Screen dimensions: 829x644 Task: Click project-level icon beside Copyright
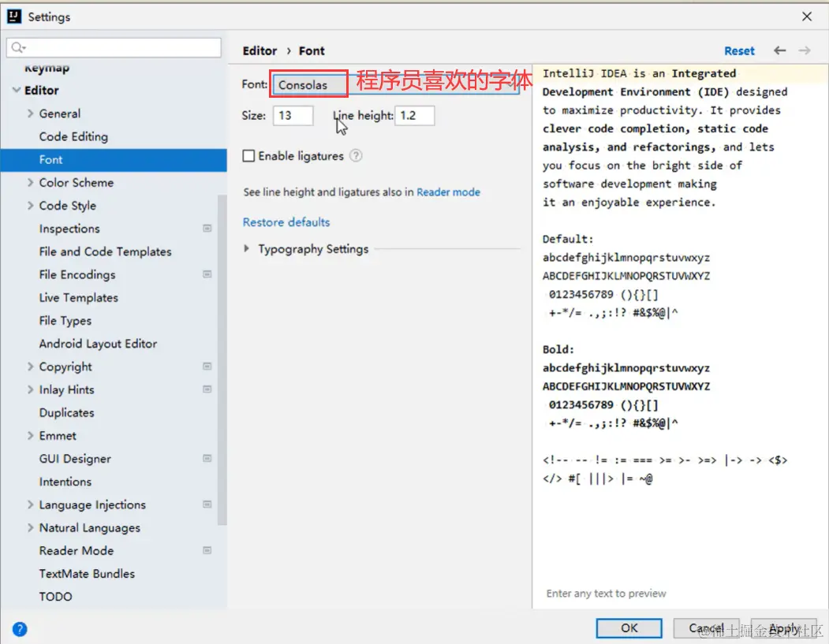click(207, 366)
